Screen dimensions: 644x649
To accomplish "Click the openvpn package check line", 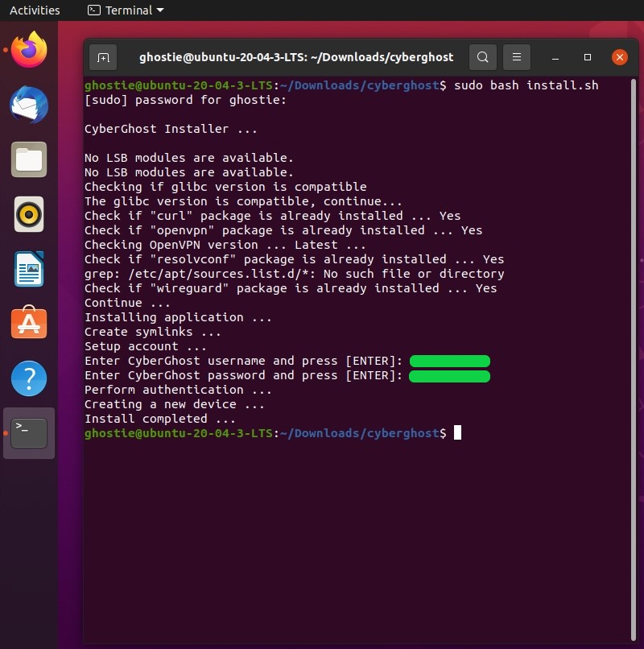I will (283, 230).
